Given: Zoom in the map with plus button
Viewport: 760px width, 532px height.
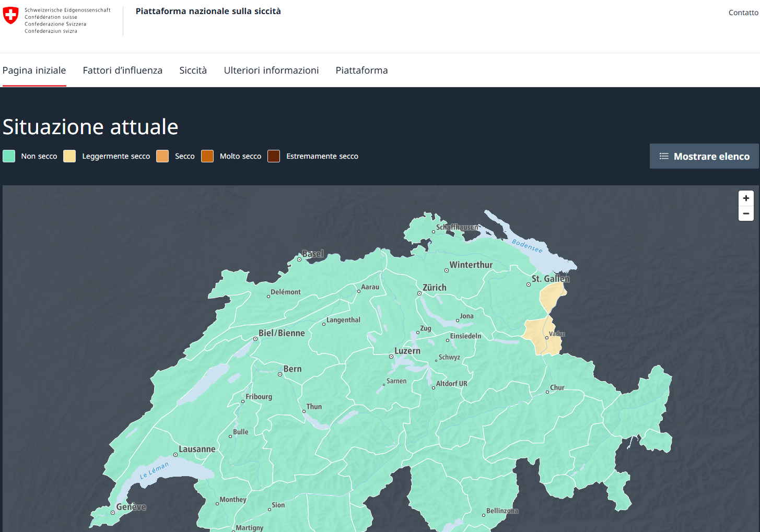Looking at the screenshot, I should (x=746, y=198).
